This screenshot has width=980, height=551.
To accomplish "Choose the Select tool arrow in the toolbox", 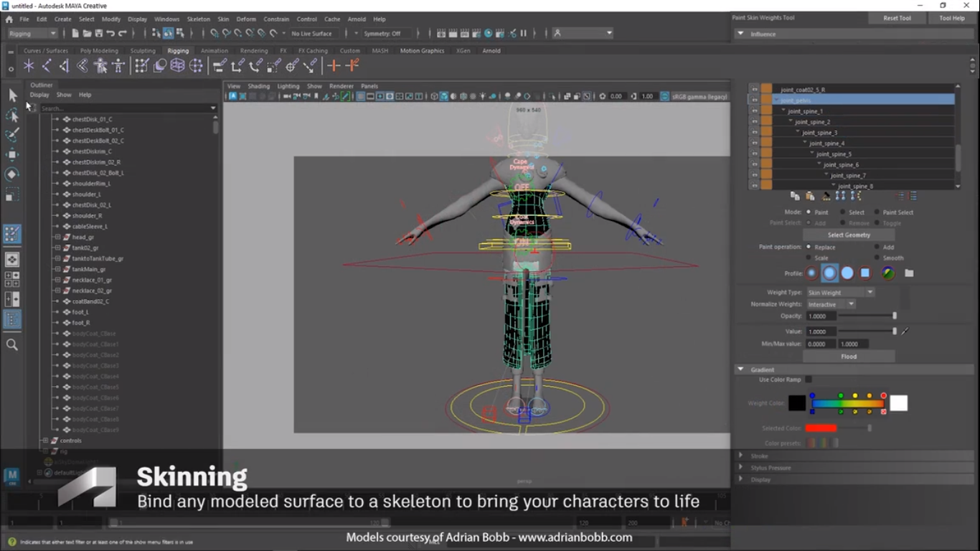I will pos(12,95).
